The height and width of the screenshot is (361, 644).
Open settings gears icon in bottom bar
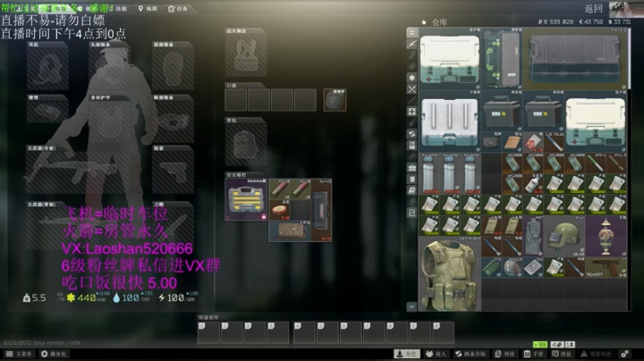click(624, 354)
